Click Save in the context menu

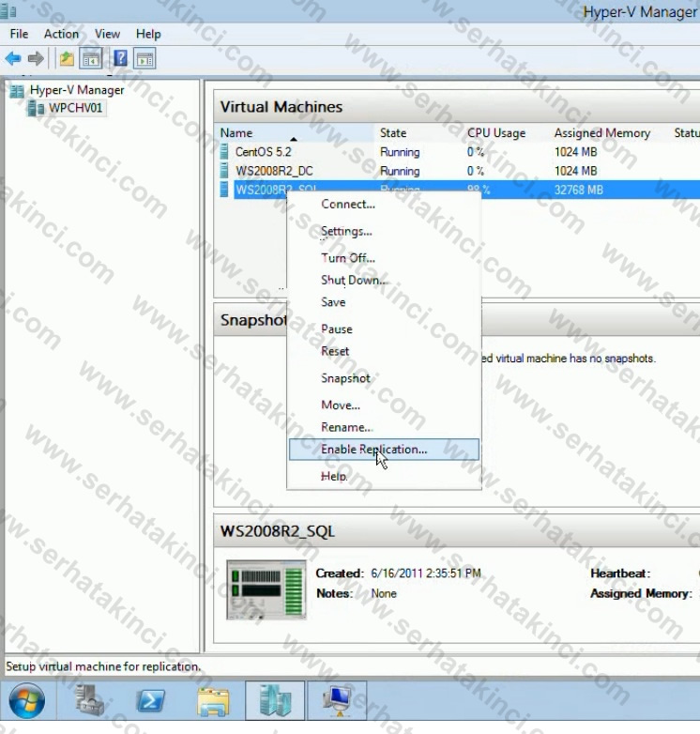(x=384, y=302)
